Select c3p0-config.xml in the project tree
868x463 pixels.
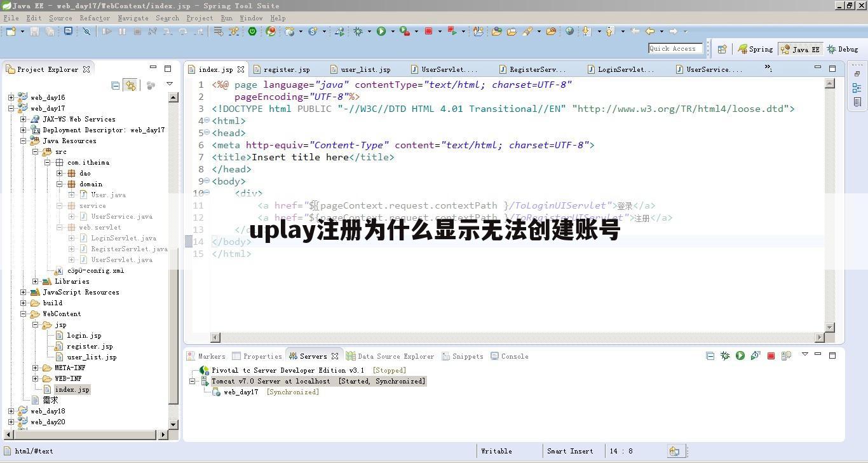tap(95, 270)
